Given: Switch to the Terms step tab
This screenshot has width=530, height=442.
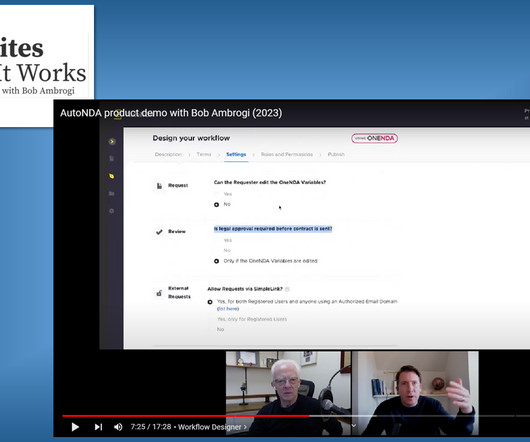Looking at the screenshot, I should tap(204, 154).
